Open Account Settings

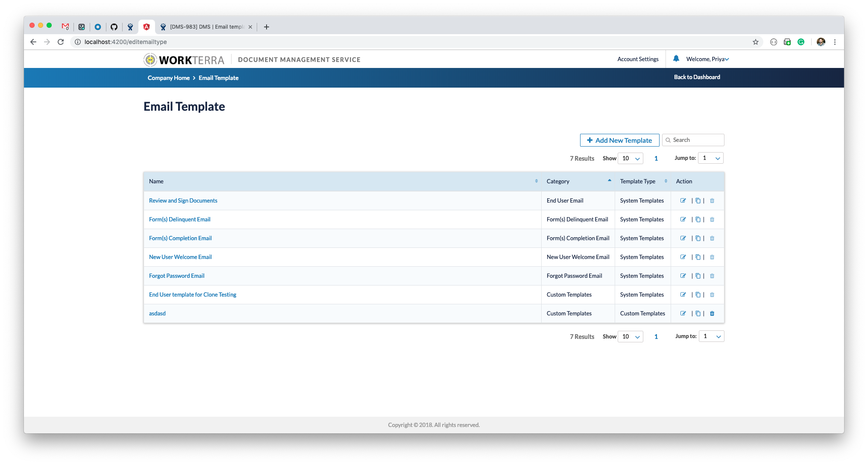click(638, 59)
